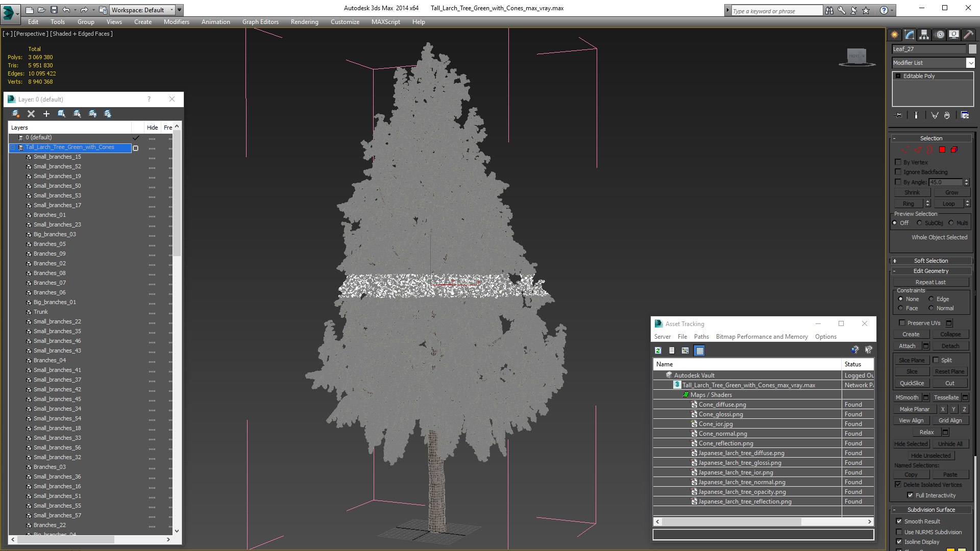Click Tessellate button

tap(946, 397)
